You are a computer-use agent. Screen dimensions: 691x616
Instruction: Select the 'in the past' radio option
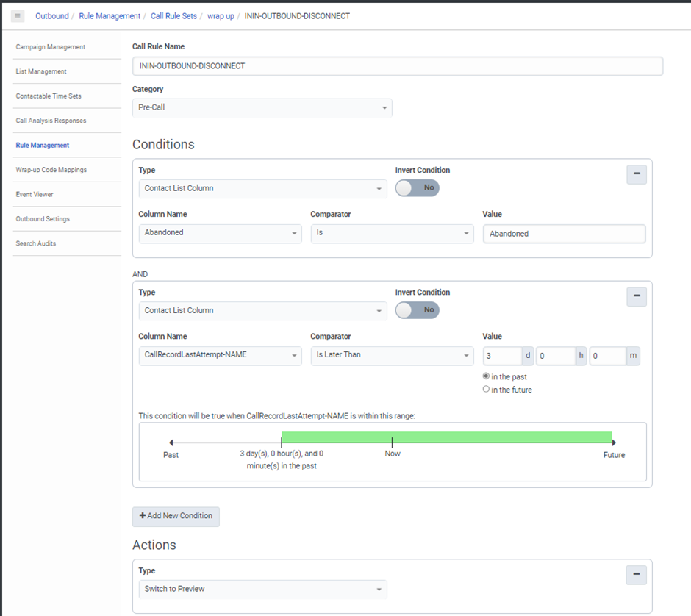pyautogui.click(x=486, y=376)
